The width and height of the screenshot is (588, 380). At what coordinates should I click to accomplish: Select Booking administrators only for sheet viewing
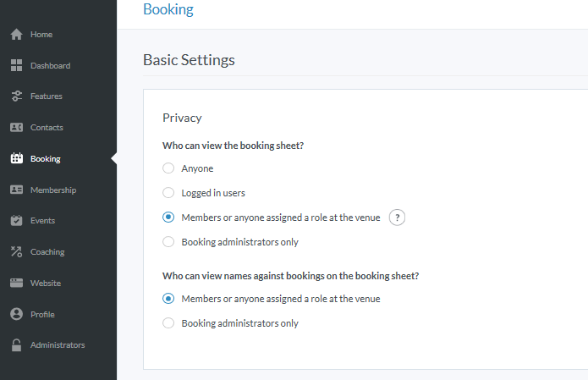click(168, 242)
